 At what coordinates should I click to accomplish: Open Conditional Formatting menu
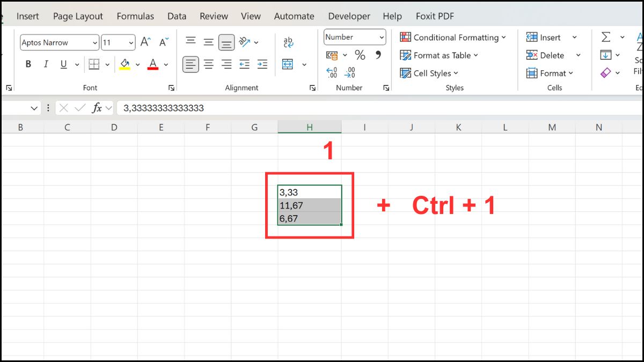(453, 38)
